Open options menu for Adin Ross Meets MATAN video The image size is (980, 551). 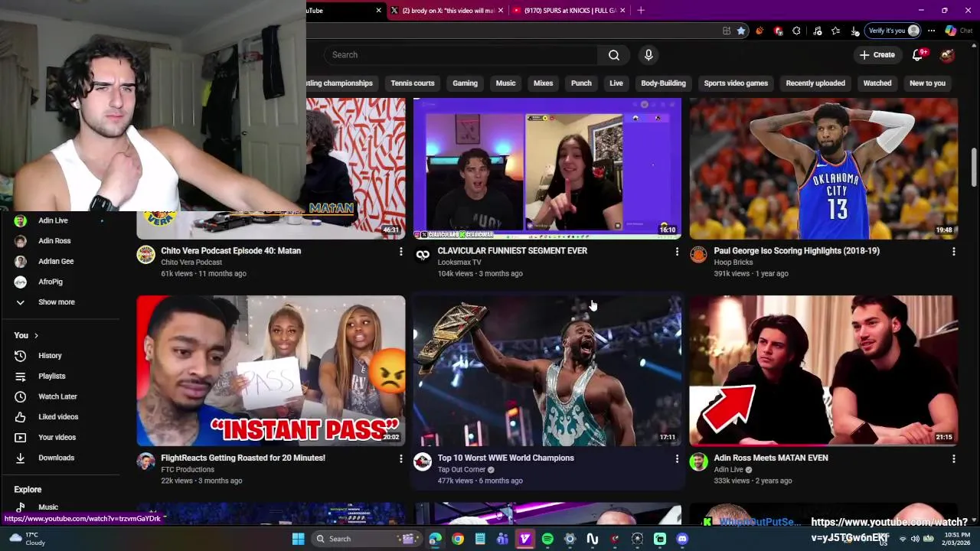click(x=953, y=458)
